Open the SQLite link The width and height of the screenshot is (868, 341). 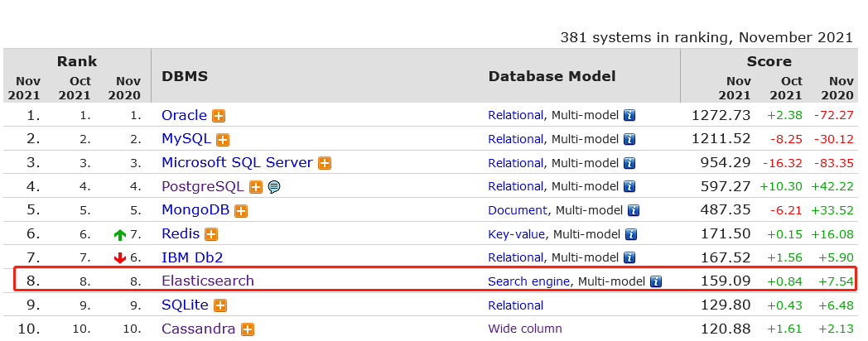point(185,305)
